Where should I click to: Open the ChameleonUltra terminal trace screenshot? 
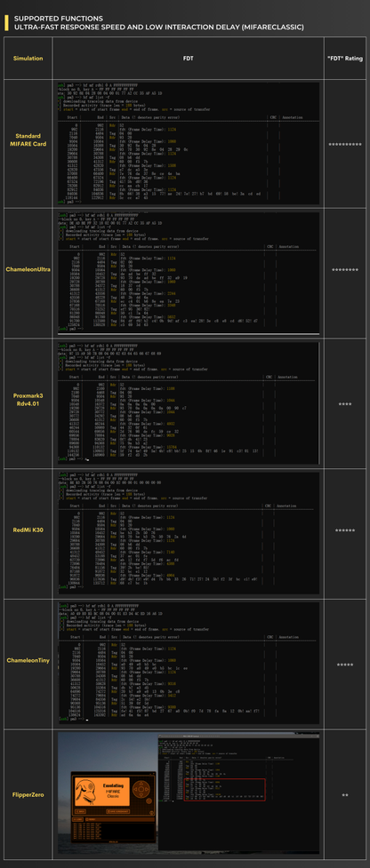pos(189,274)
